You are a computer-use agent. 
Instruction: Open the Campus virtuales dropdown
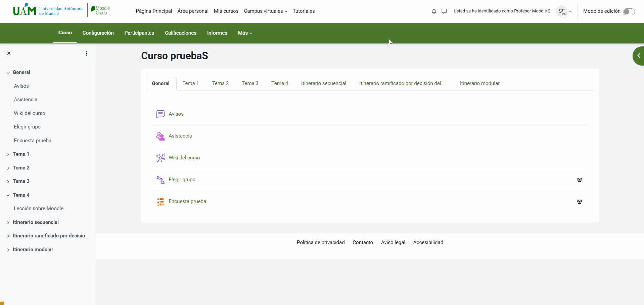[265, 11]
